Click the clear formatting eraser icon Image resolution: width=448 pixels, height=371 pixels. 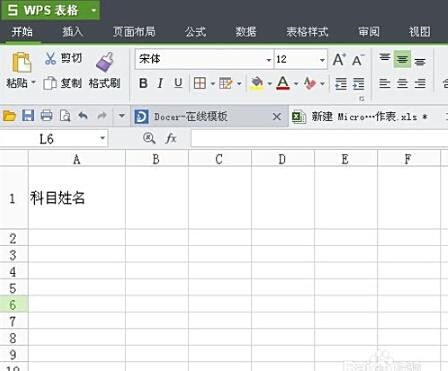tap(310, 83)
